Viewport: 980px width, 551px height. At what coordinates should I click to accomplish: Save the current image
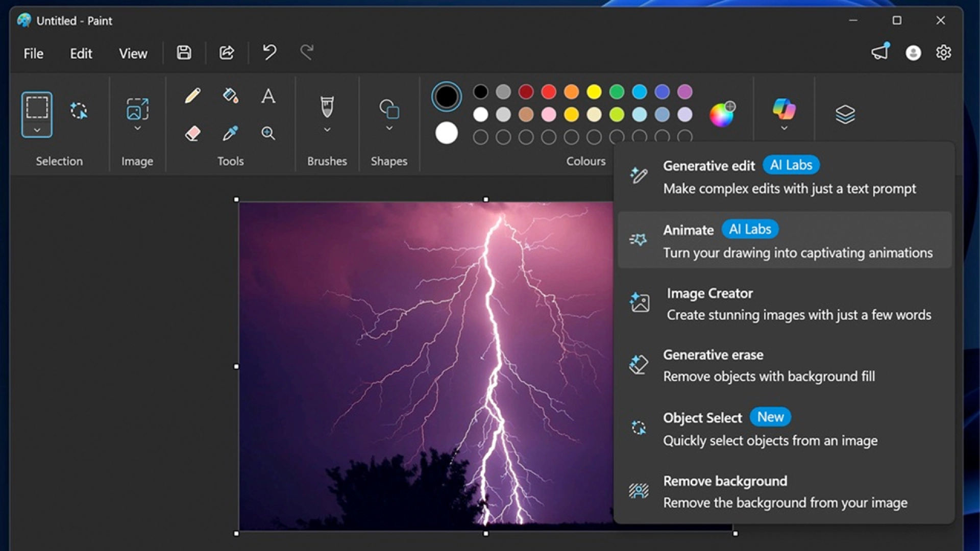[x=184, y=53]
